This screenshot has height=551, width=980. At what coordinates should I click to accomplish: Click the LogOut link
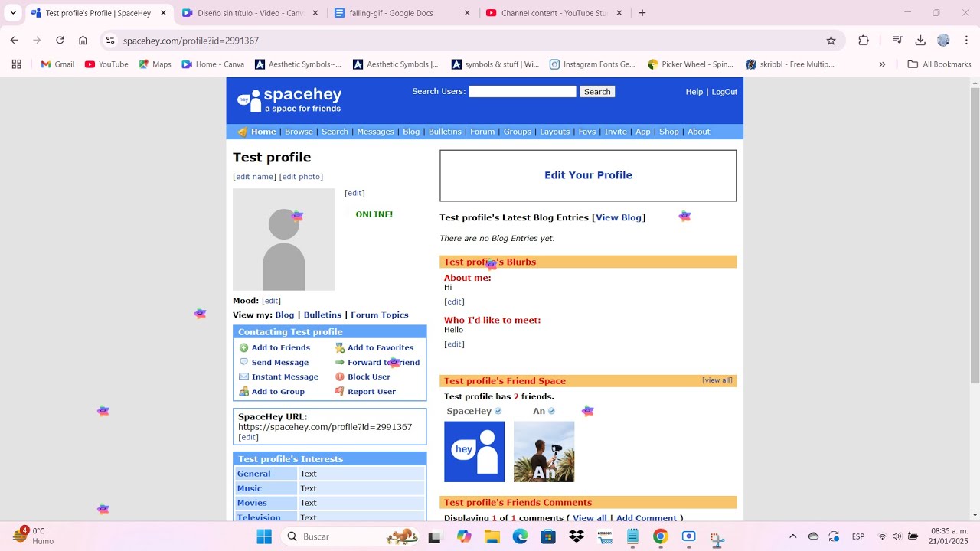[x=724, y=92]
